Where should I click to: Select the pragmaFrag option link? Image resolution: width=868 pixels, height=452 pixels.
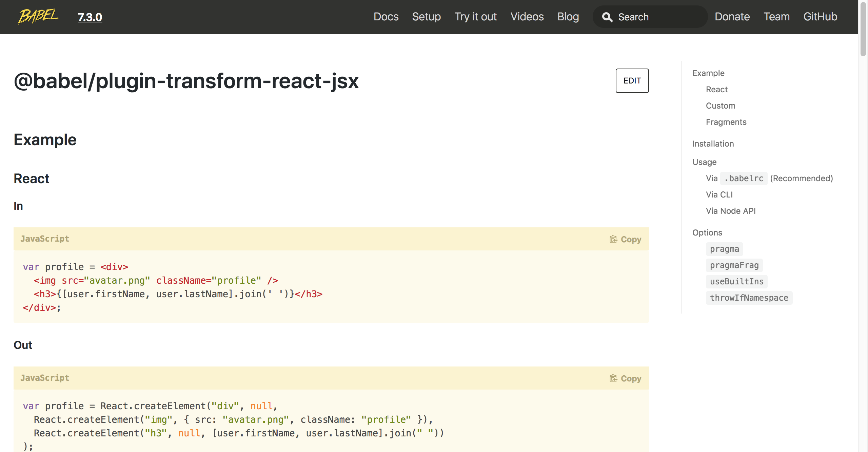[x=734, y=265]
